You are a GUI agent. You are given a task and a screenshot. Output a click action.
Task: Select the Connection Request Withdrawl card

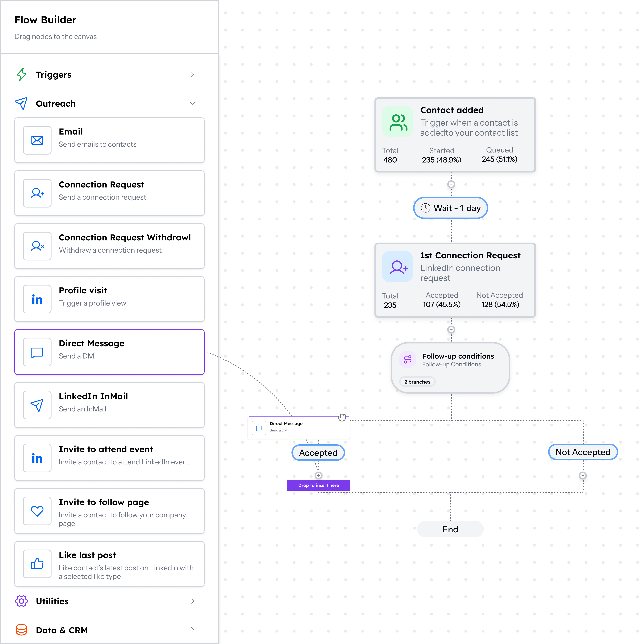(x=109, y=246)
